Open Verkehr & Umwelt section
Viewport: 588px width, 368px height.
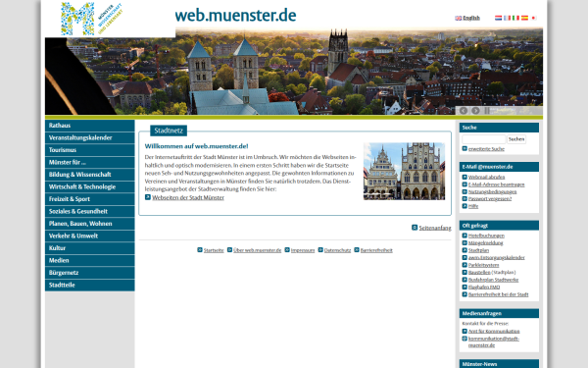click(89, 236)
